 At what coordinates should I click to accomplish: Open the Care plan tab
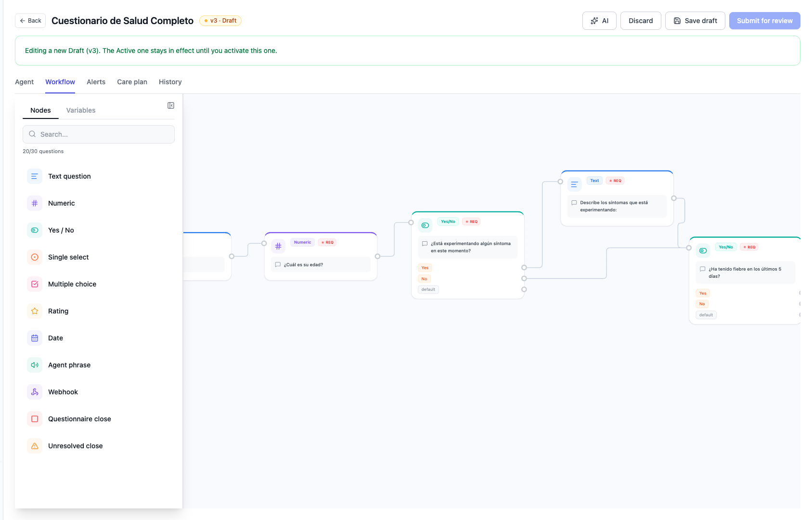coord(132,82)
